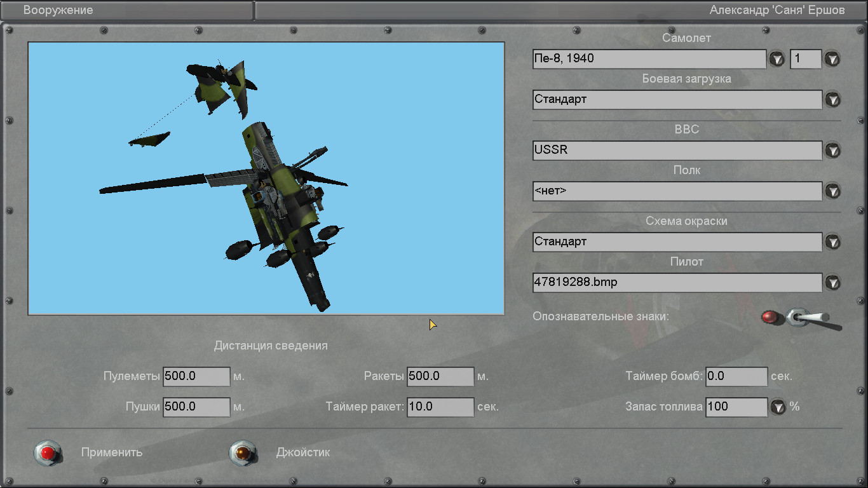This screenshot has width=868, height=488.
Task: Open the aircraft number dropdown arrow
Action: [x=832, y=59]
